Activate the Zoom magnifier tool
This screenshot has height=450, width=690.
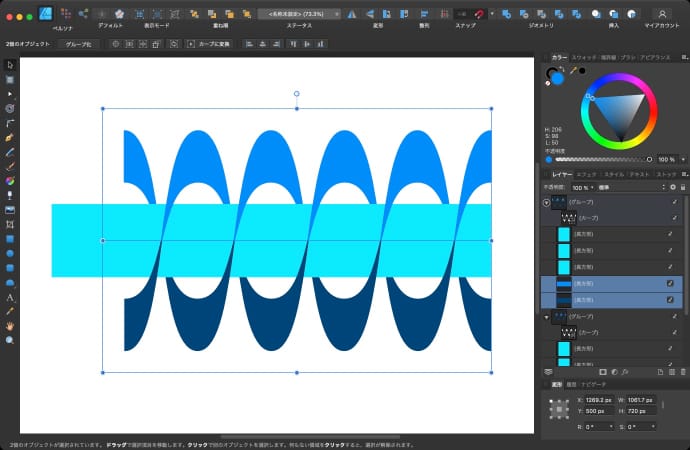pos(10,340)
